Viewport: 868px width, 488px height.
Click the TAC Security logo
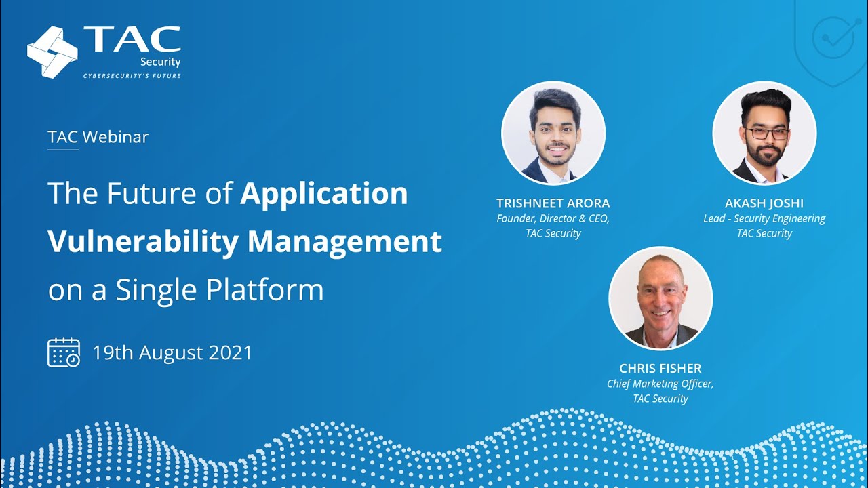[x=104, y=52]
